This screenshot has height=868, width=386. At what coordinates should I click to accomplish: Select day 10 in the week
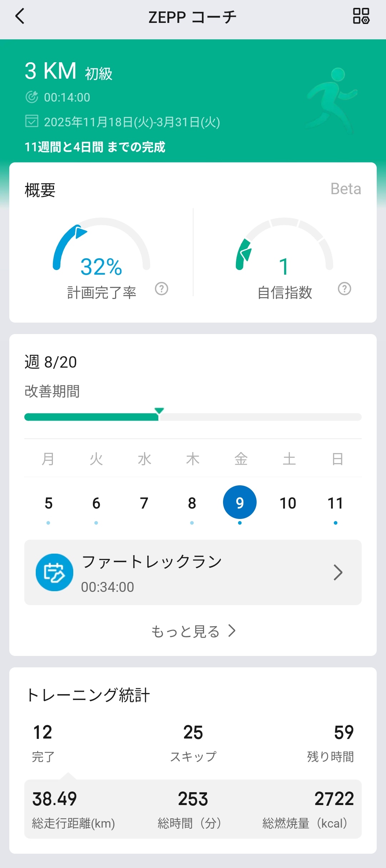[288, 503]
